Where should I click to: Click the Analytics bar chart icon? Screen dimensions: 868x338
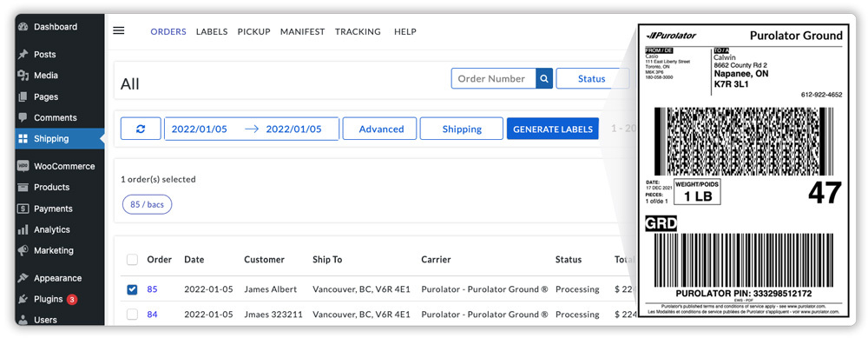tap(23, 229)
